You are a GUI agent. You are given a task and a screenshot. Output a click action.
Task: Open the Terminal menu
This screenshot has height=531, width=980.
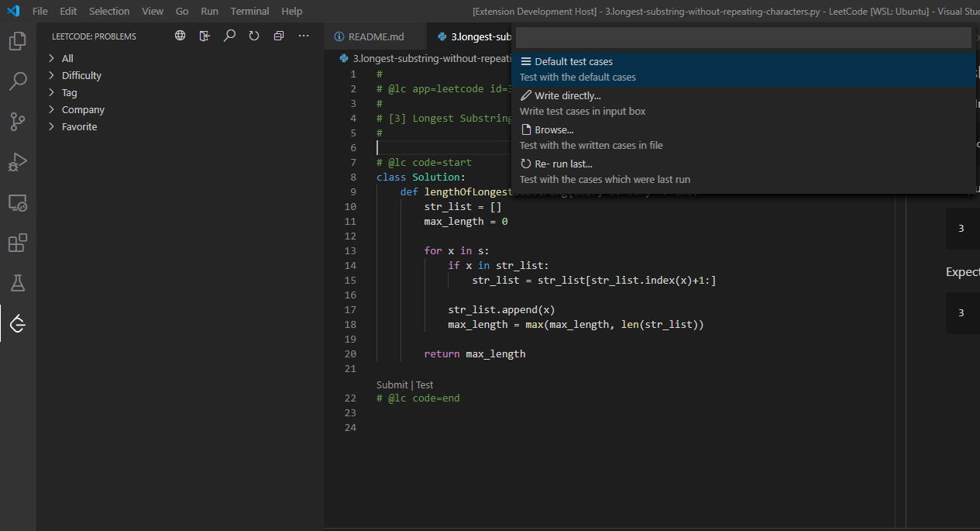tap(250, 11)
